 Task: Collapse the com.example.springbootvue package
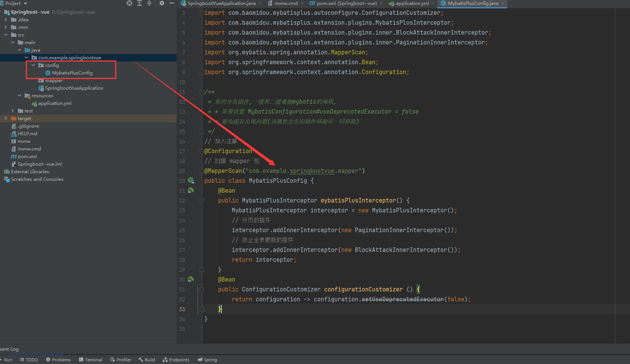pyautogui.click(x=26, y=58)
